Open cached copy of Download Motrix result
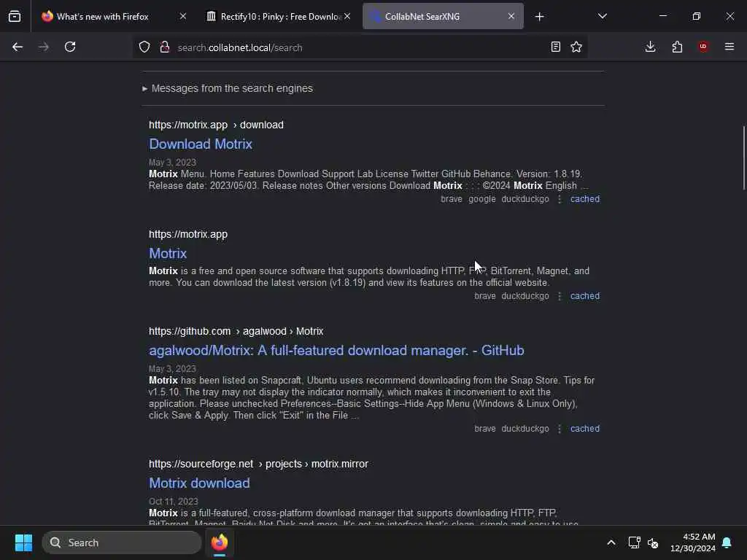747x560 pixels. [x=585, y=199]
